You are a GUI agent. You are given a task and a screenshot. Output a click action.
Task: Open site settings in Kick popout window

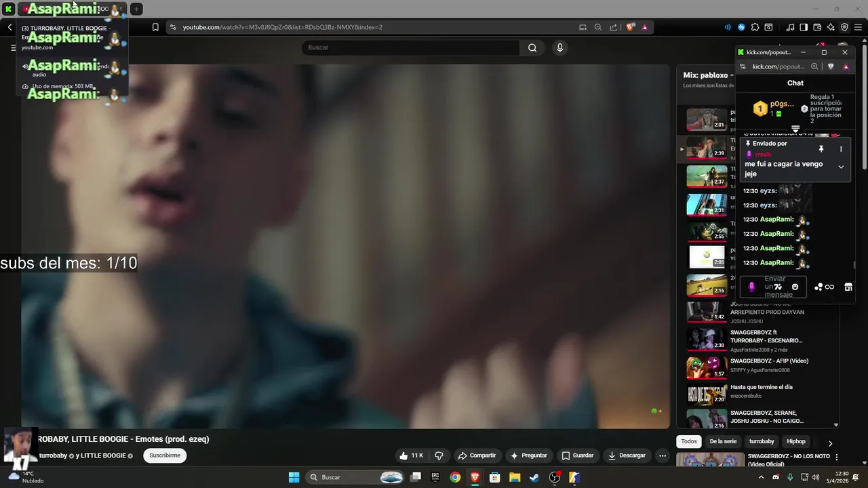point(743,66)
